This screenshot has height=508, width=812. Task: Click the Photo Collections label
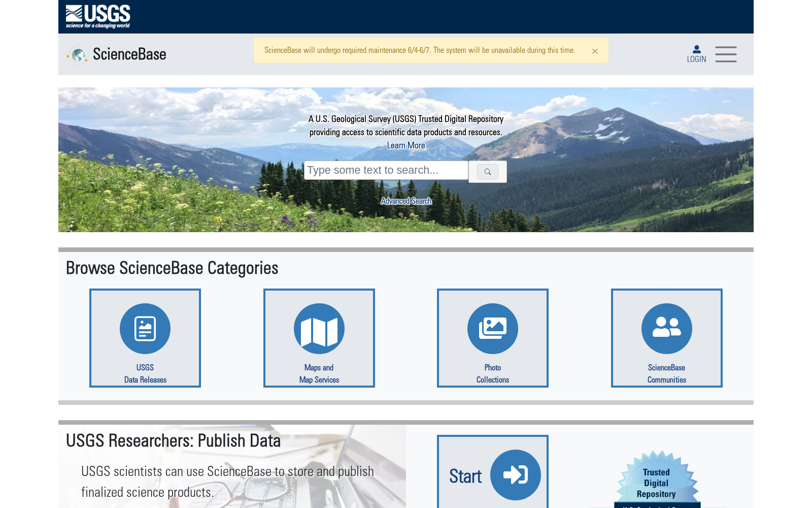[493, 373]
